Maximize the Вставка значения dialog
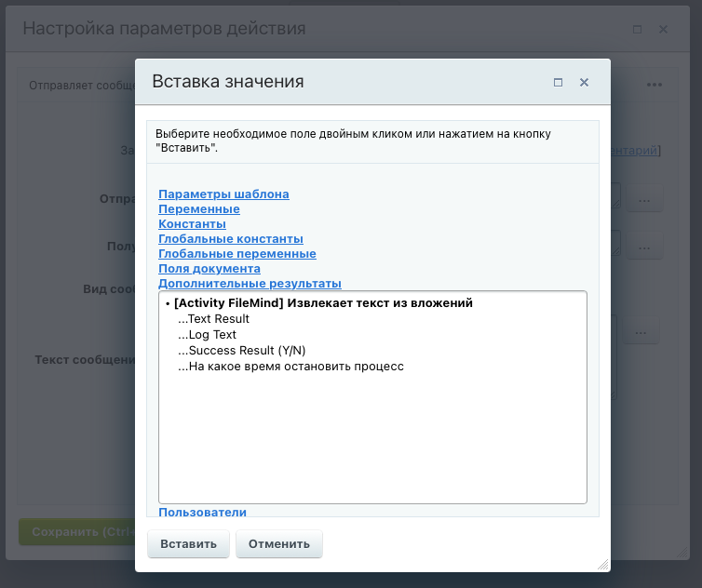 [x=558, y=82]
